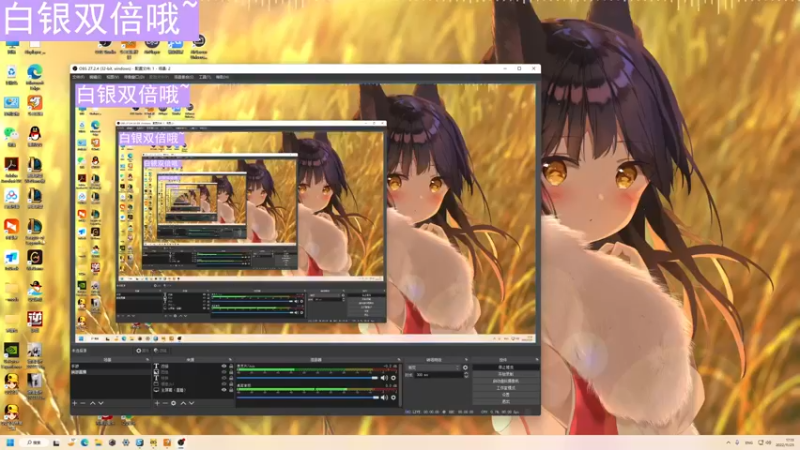Open the Adobe Acrobat desktop shortcut

pyautogui.click(x=11, y=169)
